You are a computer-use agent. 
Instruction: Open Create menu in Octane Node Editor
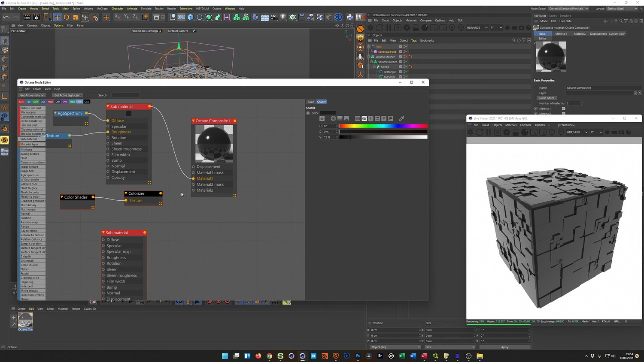coord(37,89)
